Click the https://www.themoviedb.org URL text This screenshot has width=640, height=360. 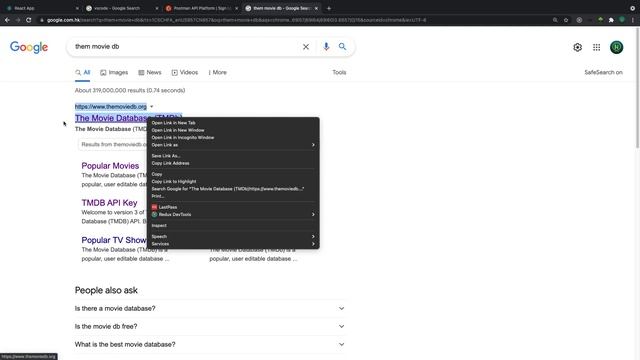(111, 107)
